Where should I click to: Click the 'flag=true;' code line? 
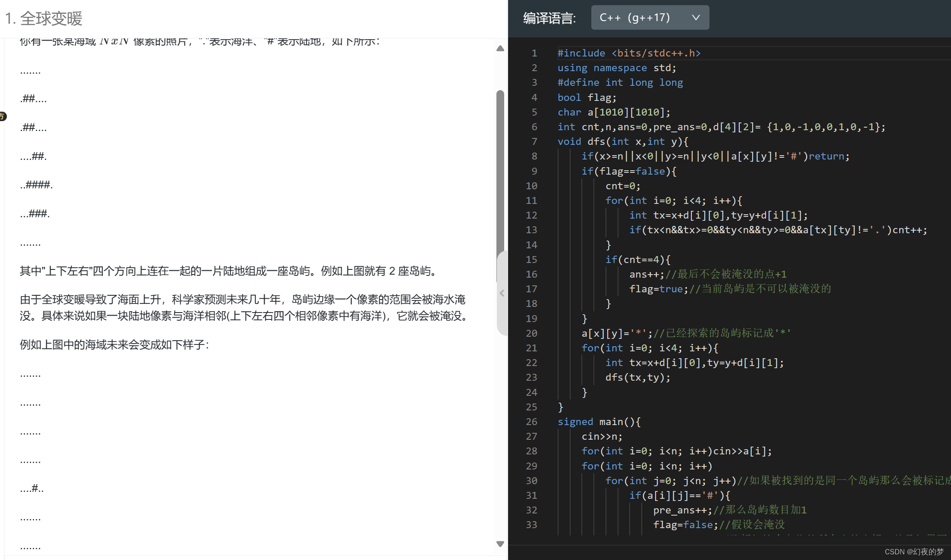(658, 289)
